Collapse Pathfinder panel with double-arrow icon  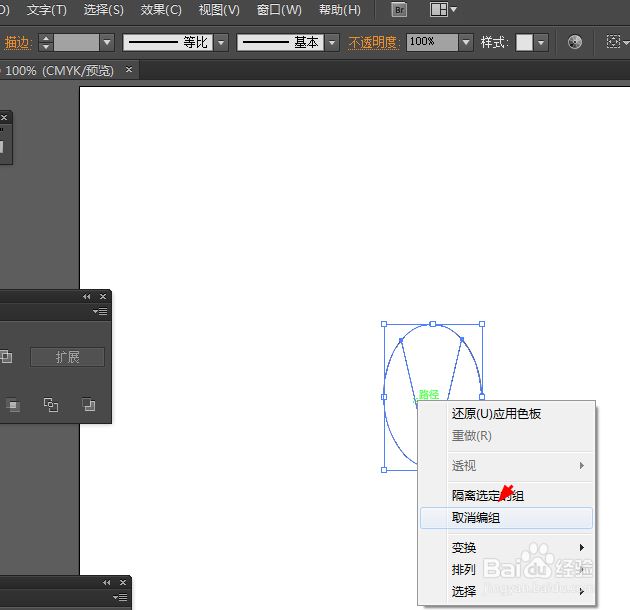87,297
